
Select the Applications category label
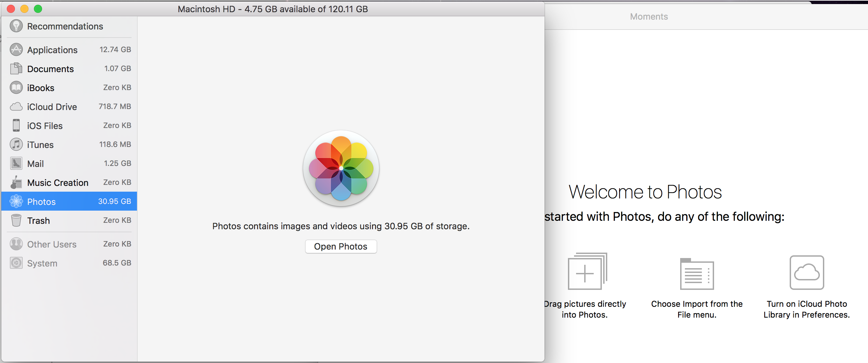[x=53, y=50]
